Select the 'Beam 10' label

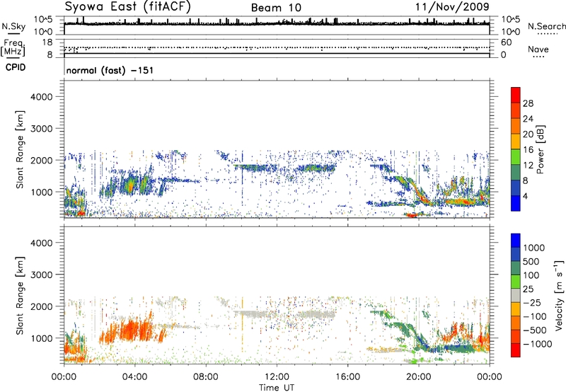click(x=276, y=8)
